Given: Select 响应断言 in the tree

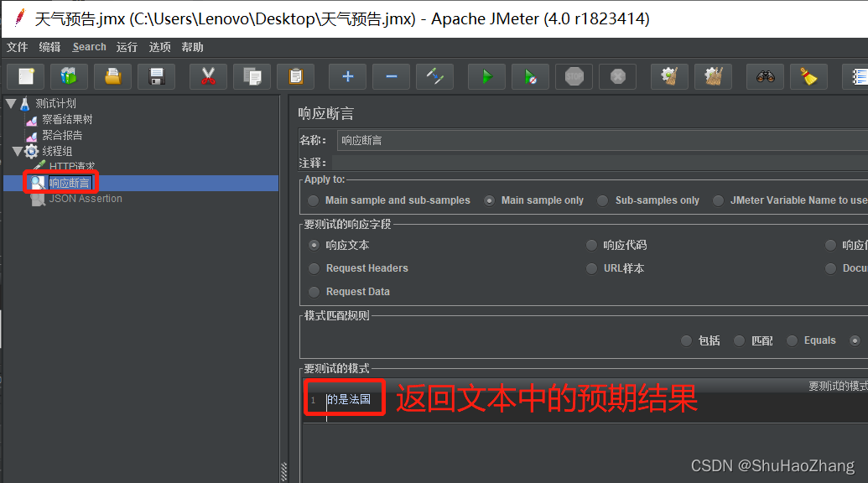Looking at the screenshot, I should (70, 183).
